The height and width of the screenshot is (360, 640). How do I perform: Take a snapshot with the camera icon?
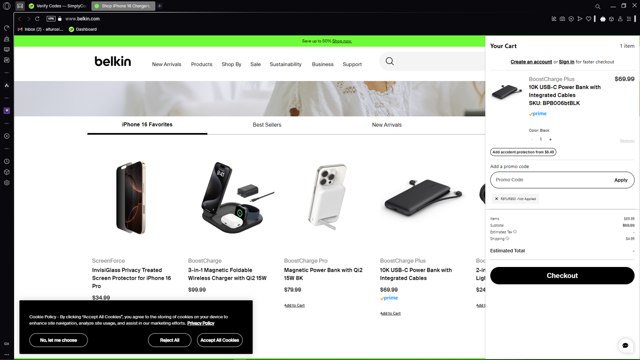click(562, 19)
